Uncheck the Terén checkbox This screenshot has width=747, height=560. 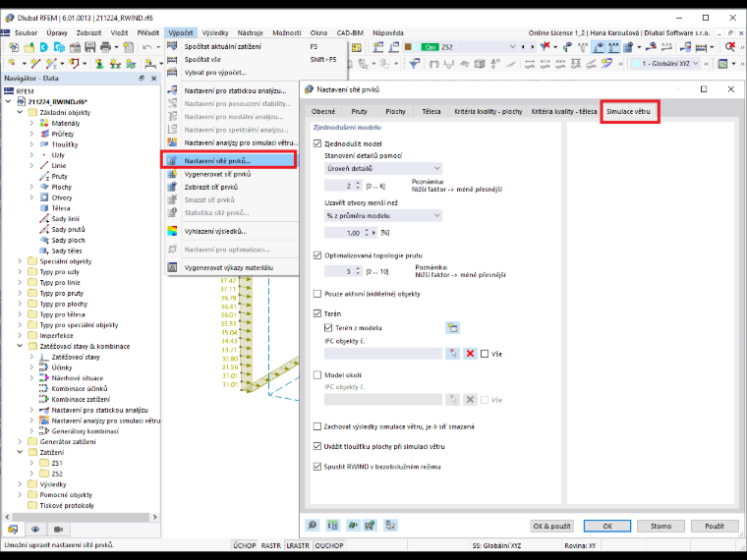coord(317,313)
